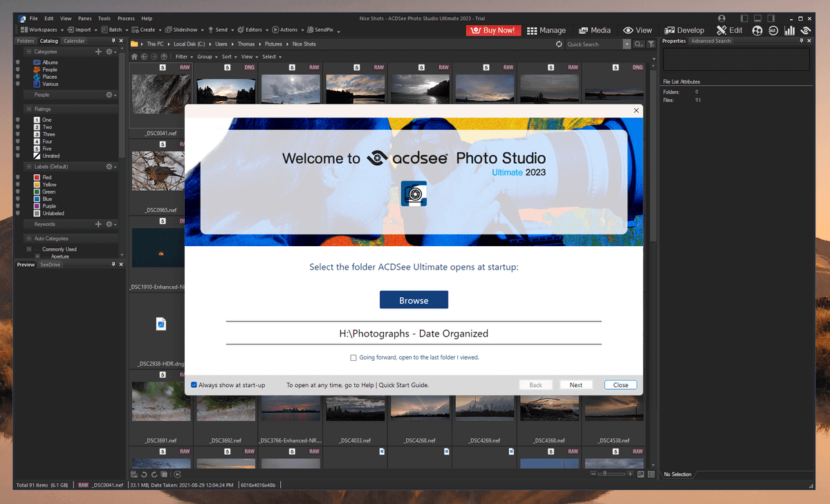
Task: Open the Filter dropdown
Action: [x=183, y=56]
